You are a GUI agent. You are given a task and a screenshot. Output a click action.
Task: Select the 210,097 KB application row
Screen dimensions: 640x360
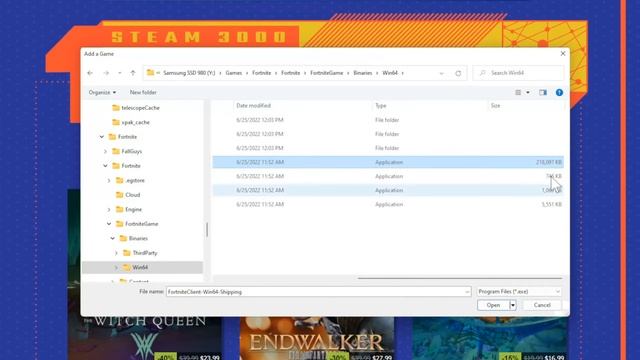point(388,162)
